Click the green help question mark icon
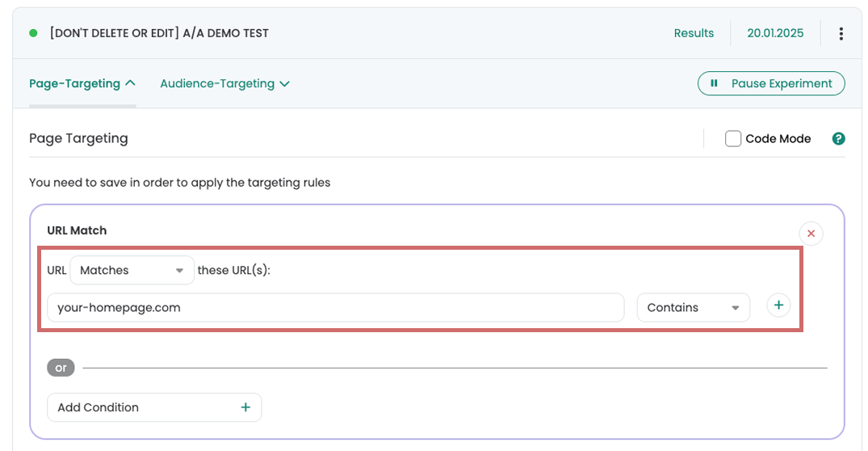 pos(839,138)
